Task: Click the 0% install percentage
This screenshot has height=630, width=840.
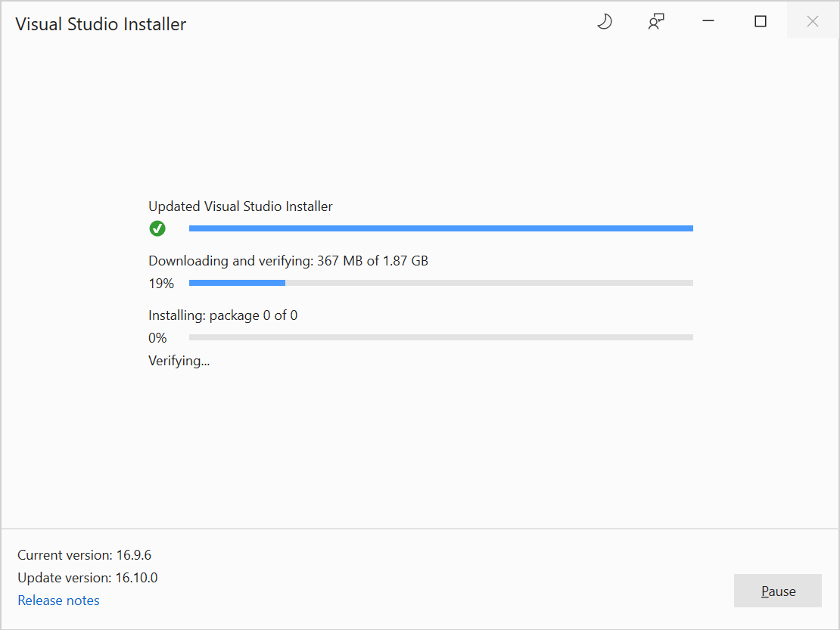Action: coord(157,338)
